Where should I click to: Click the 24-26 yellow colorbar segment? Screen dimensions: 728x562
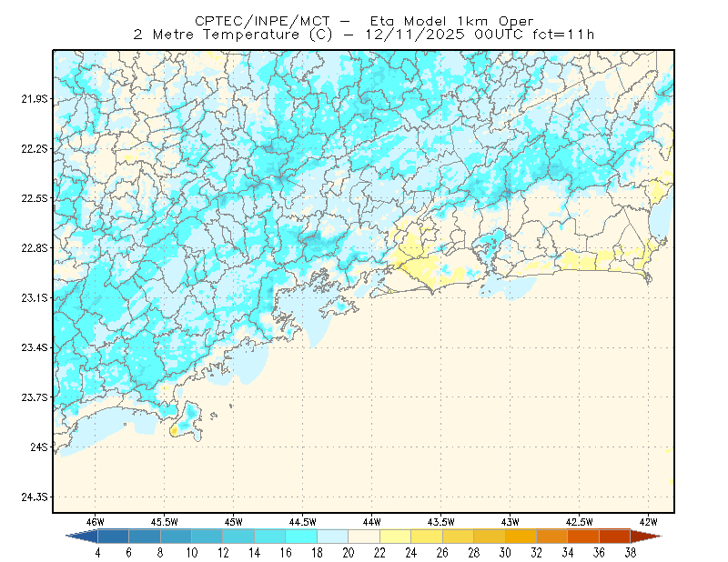click(x=427, y=536)
